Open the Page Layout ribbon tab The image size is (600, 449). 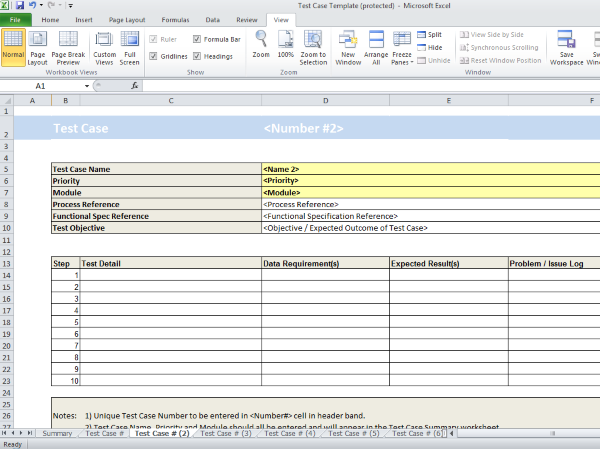coord(127,20)
